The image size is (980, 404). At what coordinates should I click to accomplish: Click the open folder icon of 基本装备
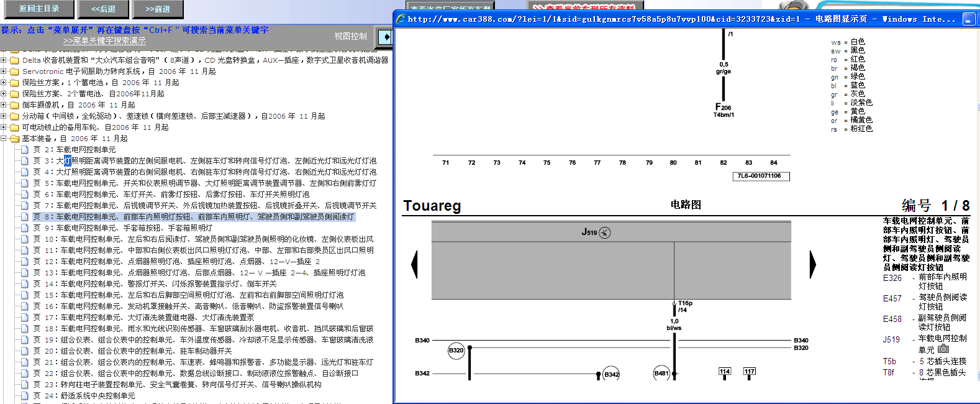pos(15,139)
